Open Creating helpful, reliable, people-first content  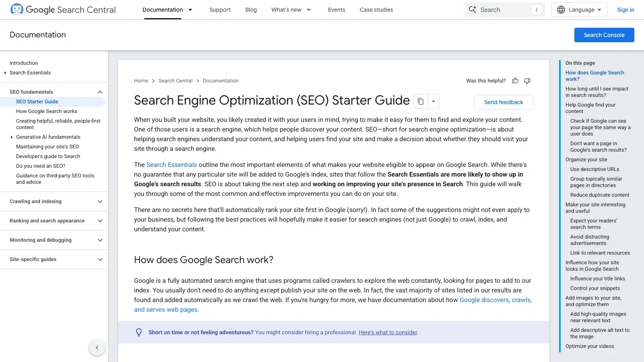(x=58, y=124)
